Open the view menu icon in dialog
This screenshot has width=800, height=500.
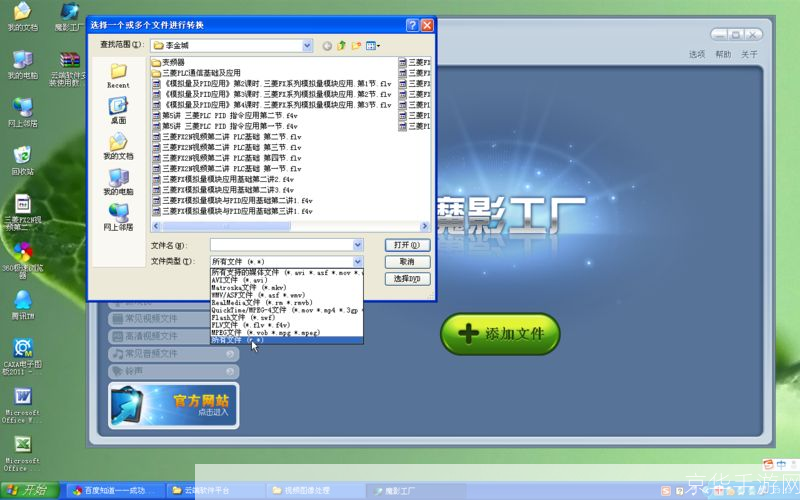pyautogui.click(x=372, y=46)
